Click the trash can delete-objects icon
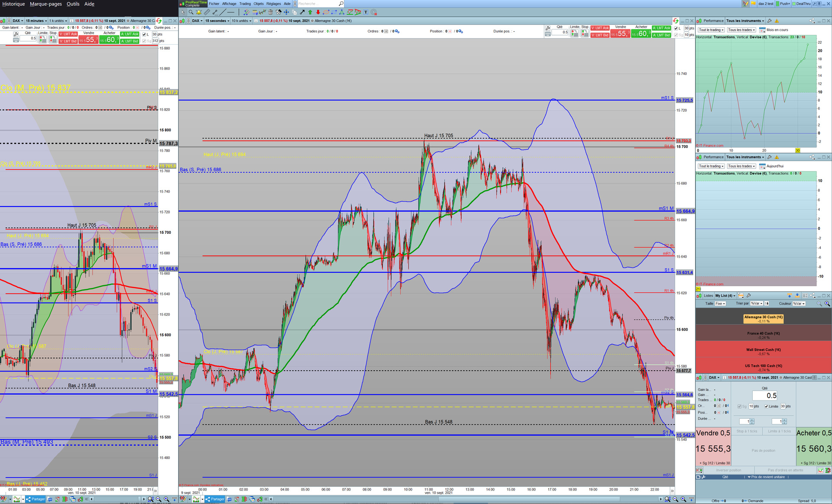The height and width of the screenshot is (504, 832). [270, 12]
